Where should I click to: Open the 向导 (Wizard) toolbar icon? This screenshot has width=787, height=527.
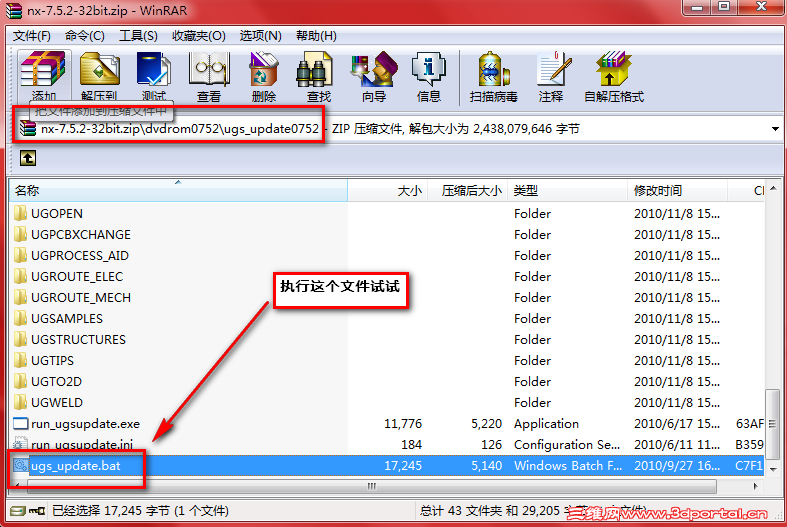pos(374,70)
